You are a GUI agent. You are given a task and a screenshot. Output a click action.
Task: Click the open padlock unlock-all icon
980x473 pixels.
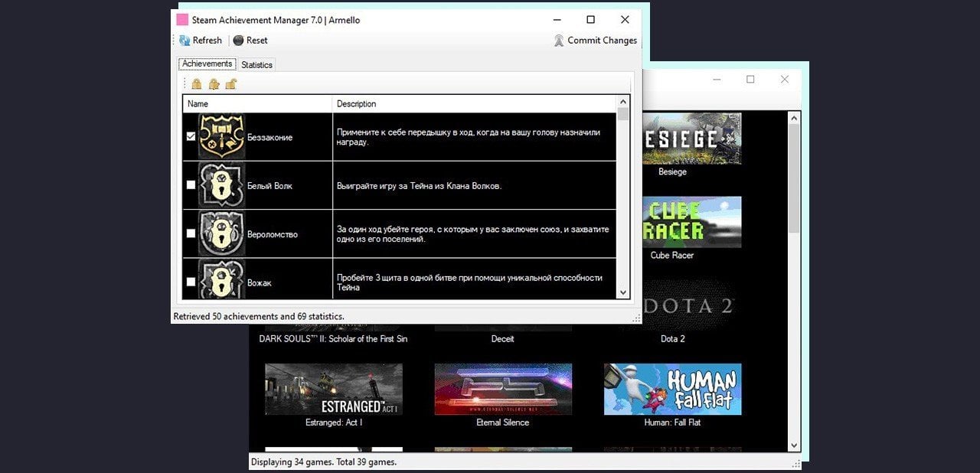pyautogui.click(x=230, y=84)
